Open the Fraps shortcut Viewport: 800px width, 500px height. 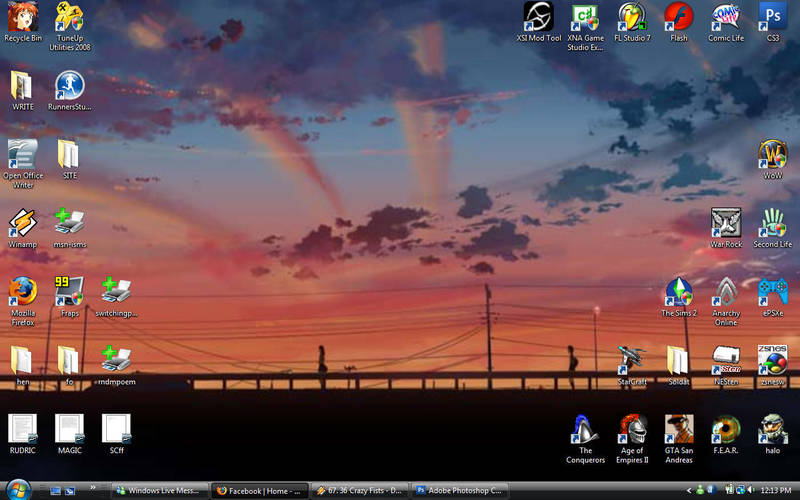[69, 297]
